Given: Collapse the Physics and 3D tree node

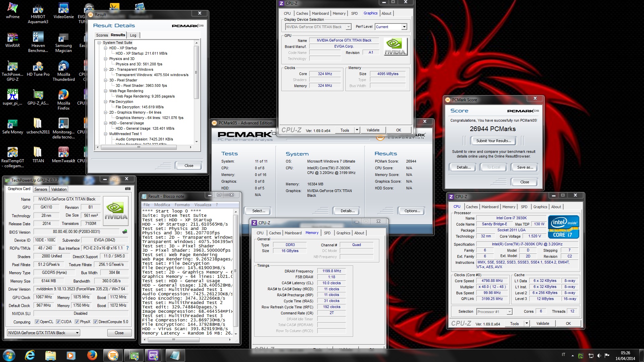Looking at the screenshot, I should (105, 59).
